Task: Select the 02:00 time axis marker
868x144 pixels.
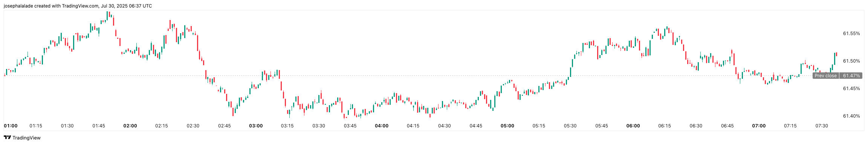Action: [x=130, y=126]
